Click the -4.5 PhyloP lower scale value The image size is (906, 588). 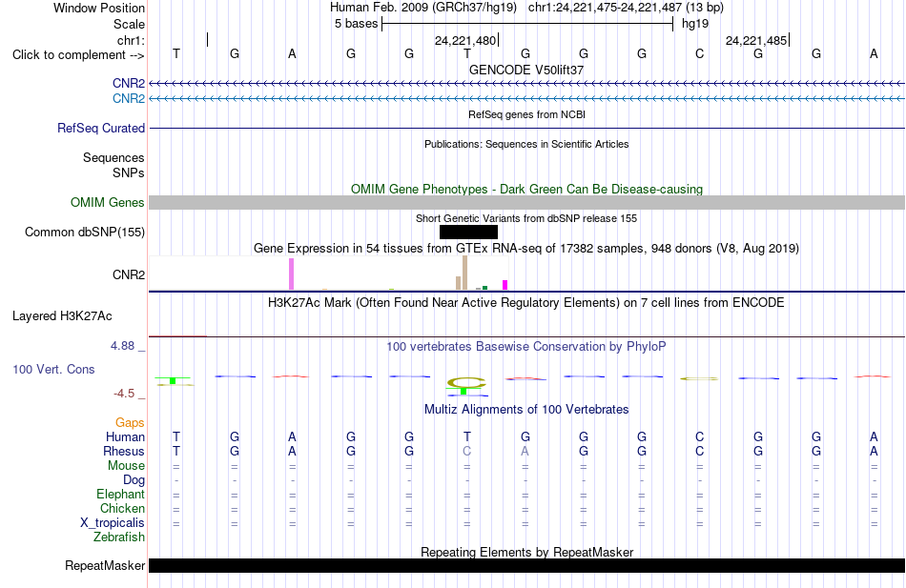click(124, 394)
